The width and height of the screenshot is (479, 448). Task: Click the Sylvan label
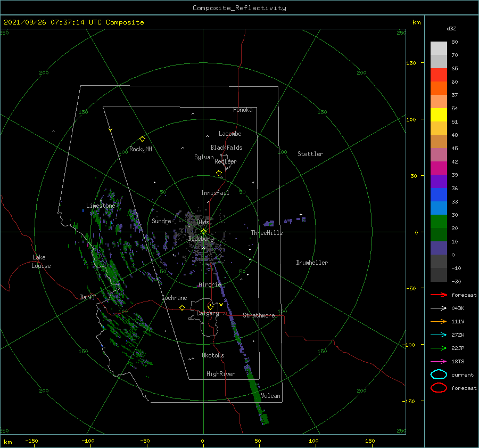tap(204, 157)
